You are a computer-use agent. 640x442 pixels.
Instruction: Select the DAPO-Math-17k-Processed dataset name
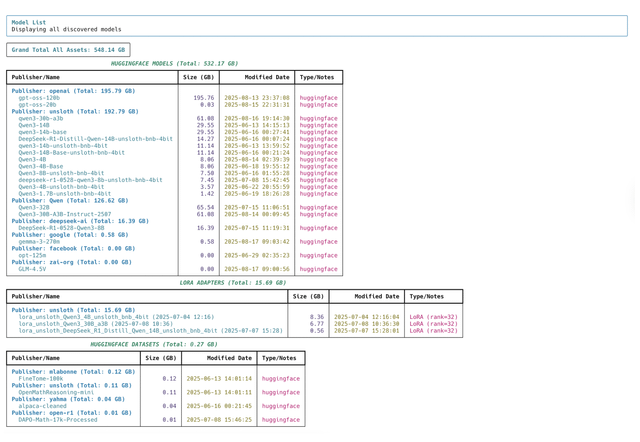tap(58, 420)
